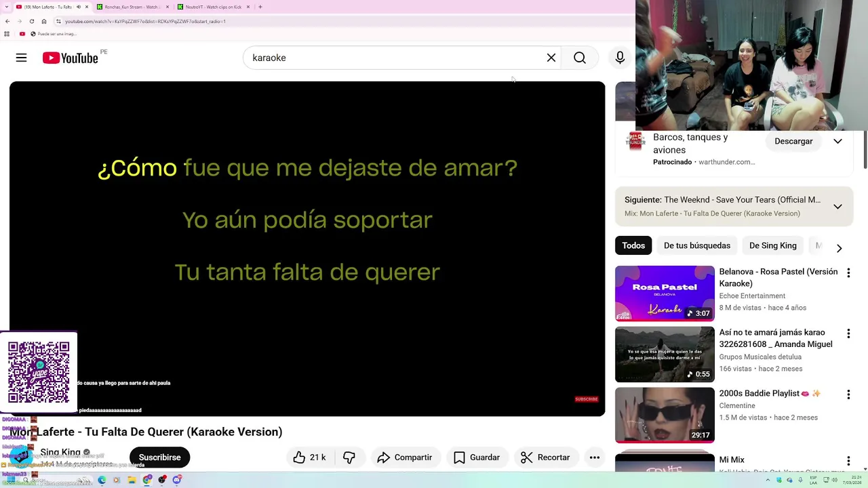The height and width of the screenshot is (488, 868).
Task: Click the karaoke video player
Action: [307, 249]
